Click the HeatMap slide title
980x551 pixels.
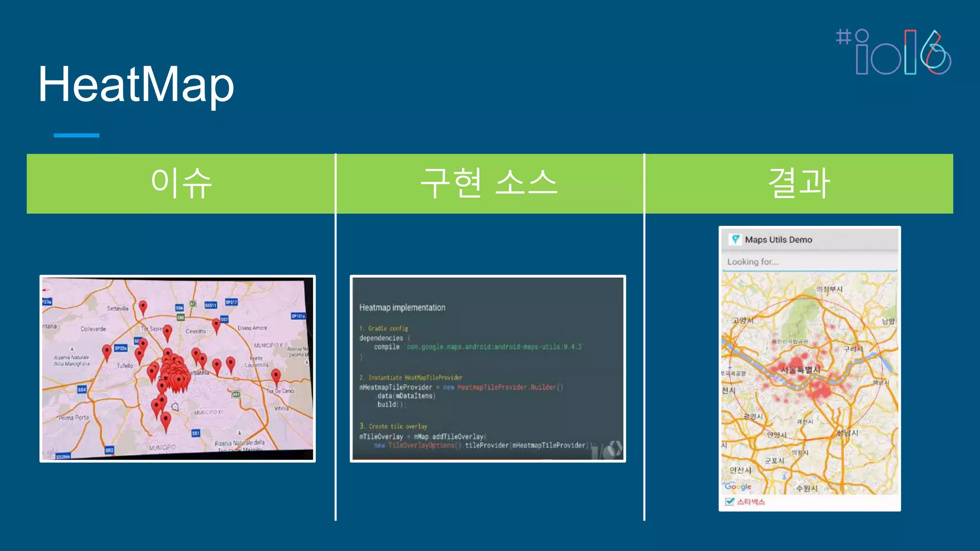[x=136, y=85]
